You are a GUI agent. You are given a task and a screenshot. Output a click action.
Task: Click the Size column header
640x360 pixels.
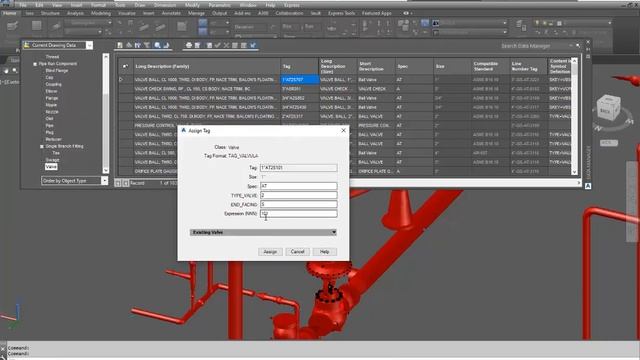tap(452, 66)
